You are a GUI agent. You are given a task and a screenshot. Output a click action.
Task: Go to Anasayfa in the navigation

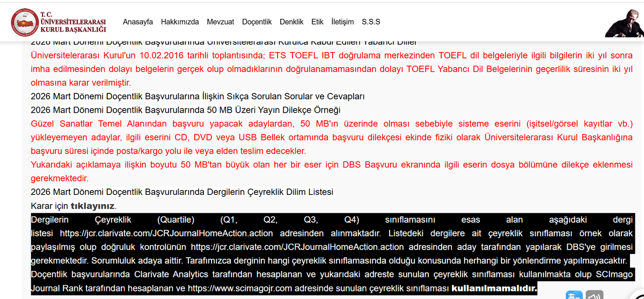click(138, 22)
